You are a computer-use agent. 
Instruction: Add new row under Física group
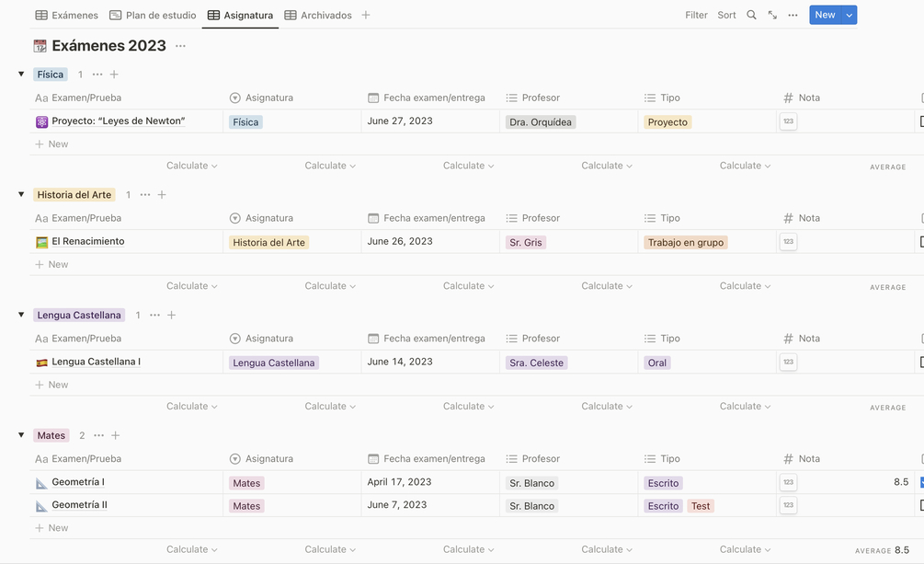[x=51, y=144]
